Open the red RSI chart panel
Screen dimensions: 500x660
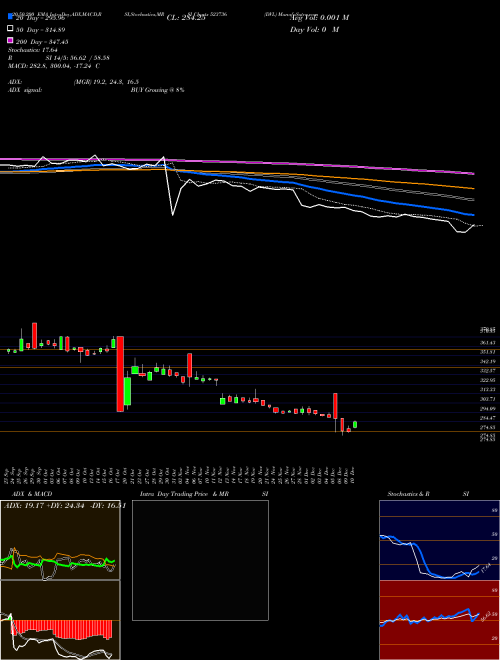point(439,620)
